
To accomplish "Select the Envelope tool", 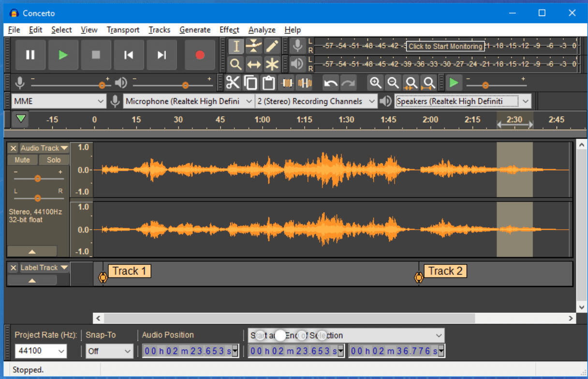I will click(x=253, y=46).
